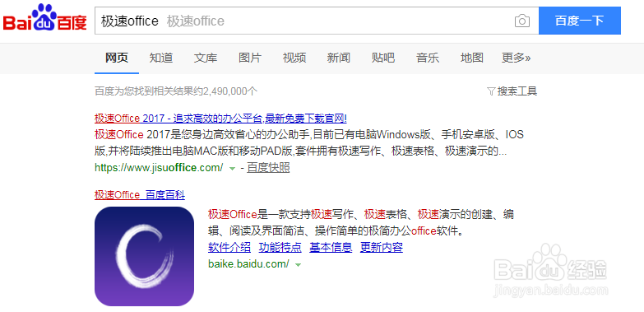Switch to the 文库 tab
Screen dimensions: 644x312
coord(206,58)
